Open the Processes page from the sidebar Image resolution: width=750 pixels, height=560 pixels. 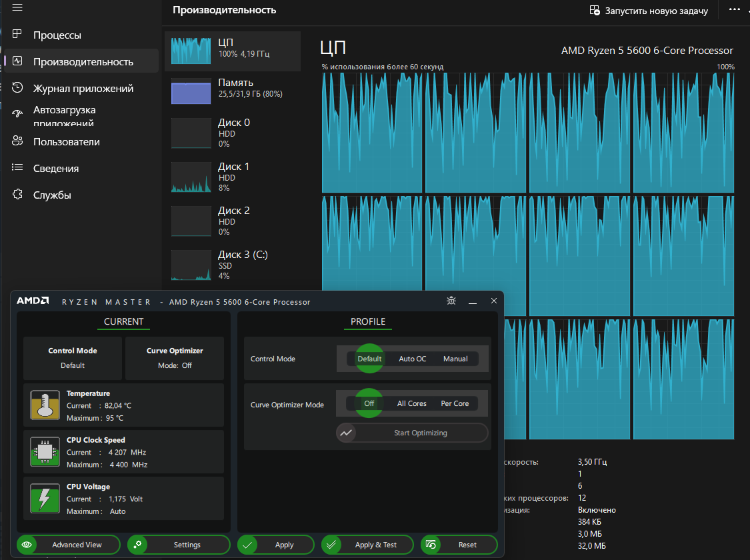[x=57, y=35]
